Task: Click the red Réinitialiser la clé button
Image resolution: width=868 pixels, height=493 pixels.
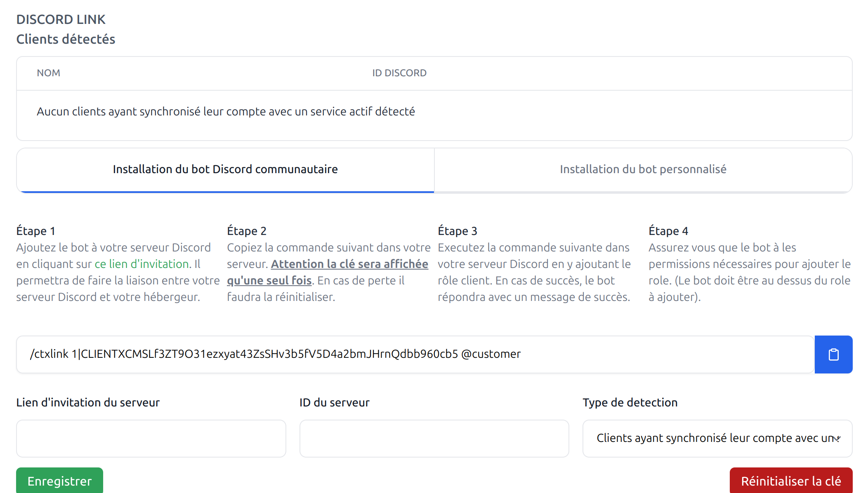Action: pyautogui.click(x=790, y=481)
